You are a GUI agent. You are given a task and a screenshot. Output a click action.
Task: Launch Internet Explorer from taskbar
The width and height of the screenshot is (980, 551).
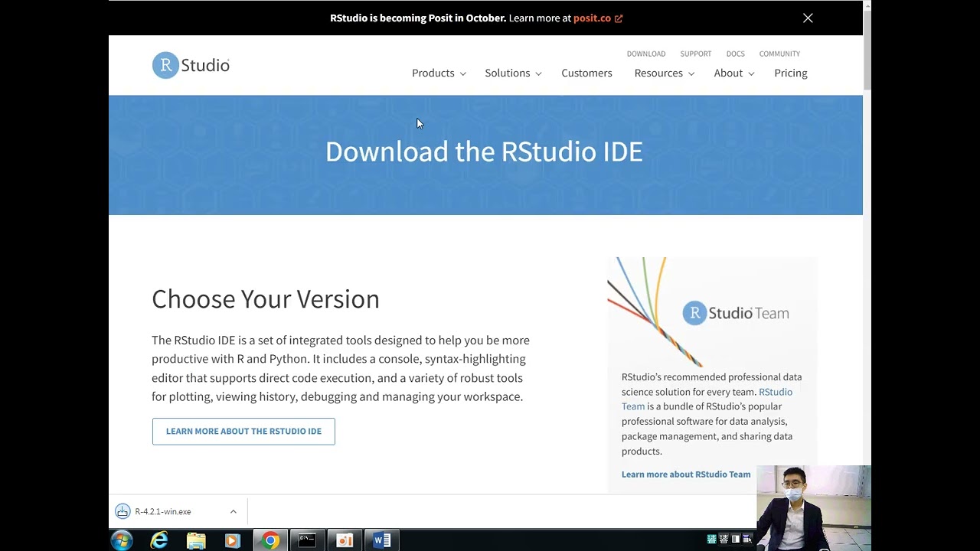pos(158,540)
